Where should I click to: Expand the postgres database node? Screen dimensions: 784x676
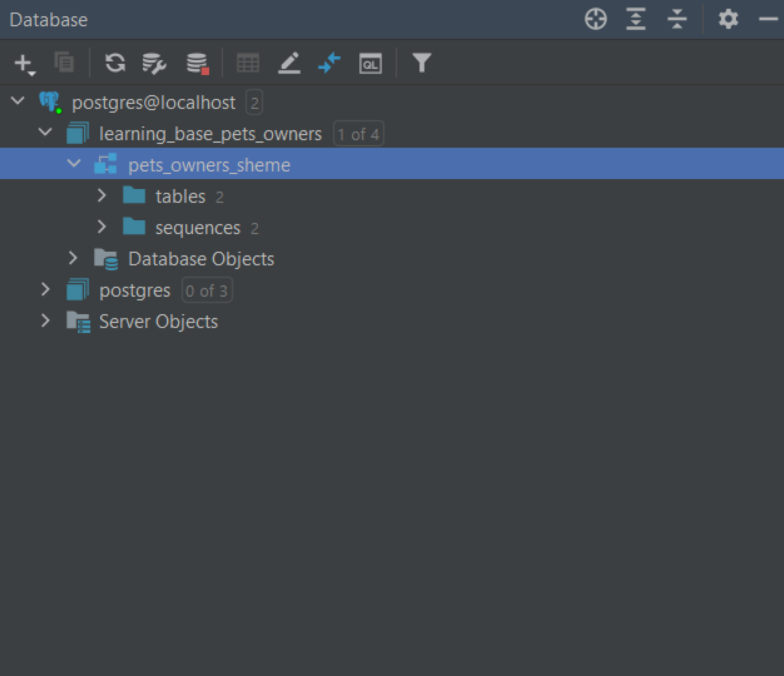click(x=45, y=289)
